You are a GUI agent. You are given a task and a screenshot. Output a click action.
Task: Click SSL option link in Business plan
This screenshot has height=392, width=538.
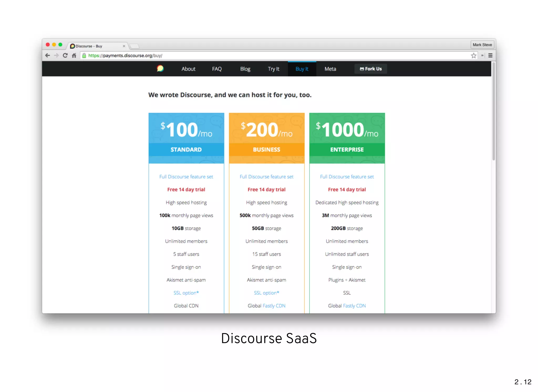(x=266, y=293)
